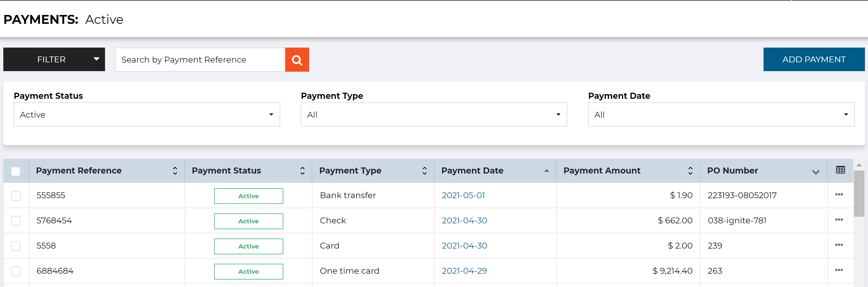868x287 pixels.
Task: Click the amount $ 662.00
Action: tap(675, 221)
